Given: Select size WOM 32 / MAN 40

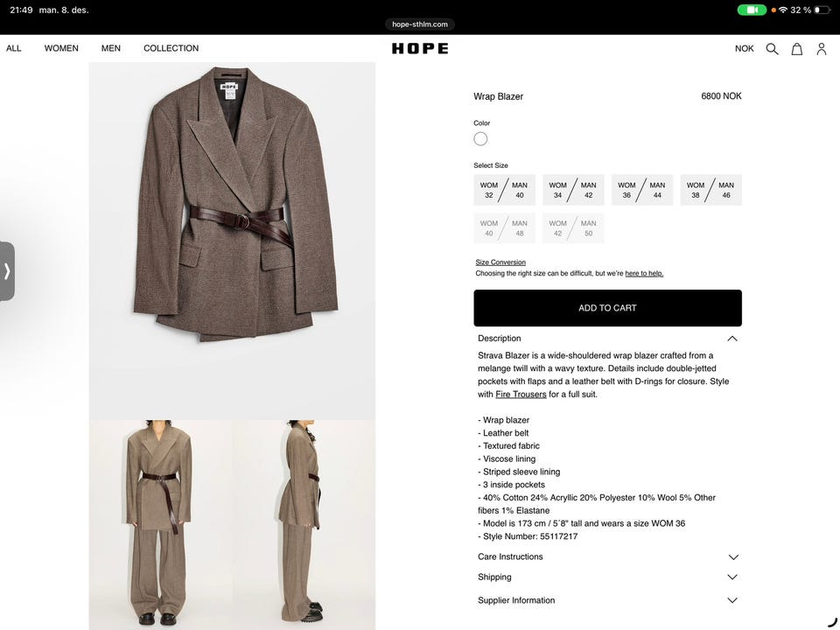Looking at the screenshot, I should pyautogui.click(x=504, y=190).
